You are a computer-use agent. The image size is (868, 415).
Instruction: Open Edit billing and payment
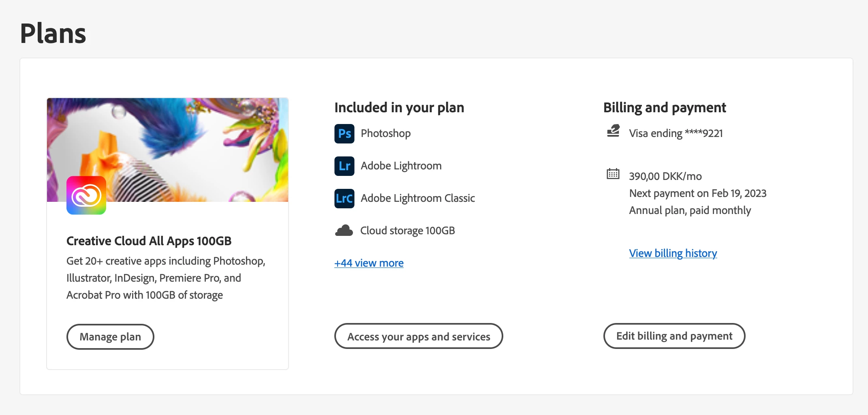[x=674, y=336]
